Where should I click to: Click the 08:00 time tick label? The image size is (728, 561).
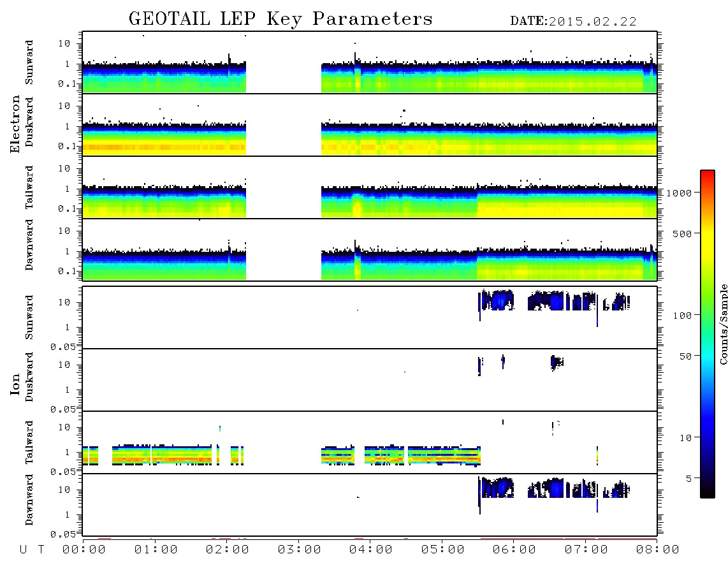pyautogui.click(x=657, y=550)
